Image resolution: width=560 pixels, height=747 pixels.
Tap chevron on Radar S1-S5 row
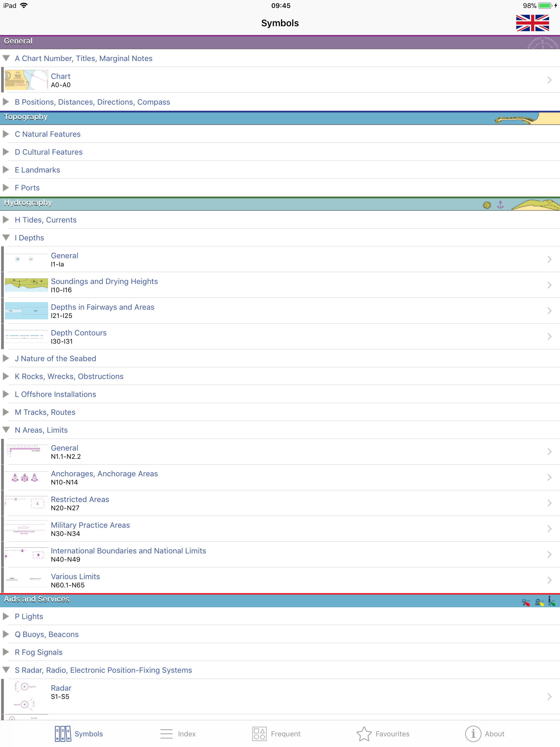click(x=549, y=697)
